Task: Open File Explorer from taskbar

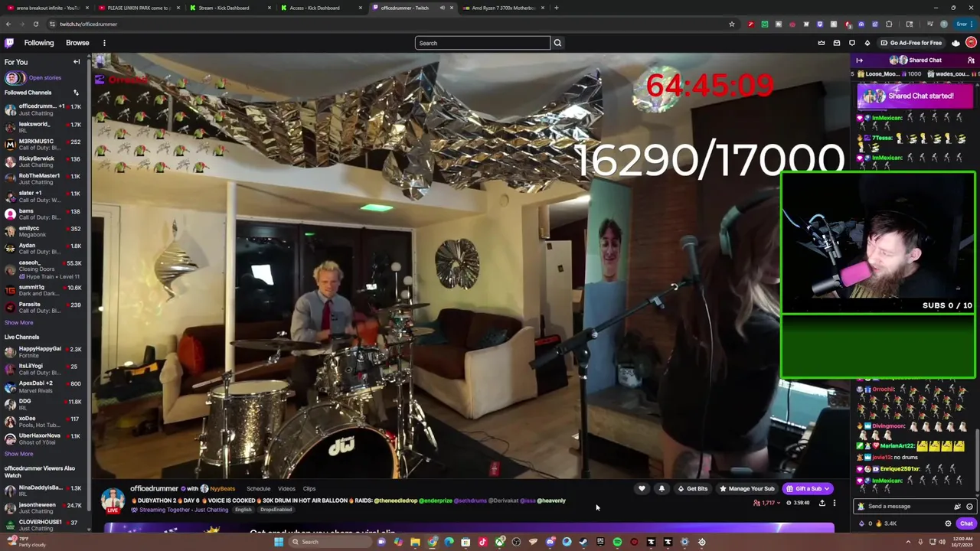Action: (x=415, y=542)
